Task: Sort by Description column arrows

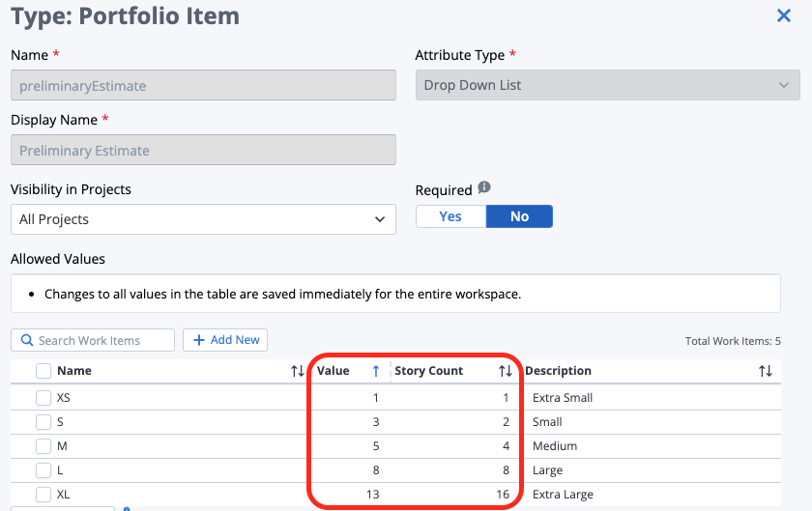Action: tap(766, 371)
